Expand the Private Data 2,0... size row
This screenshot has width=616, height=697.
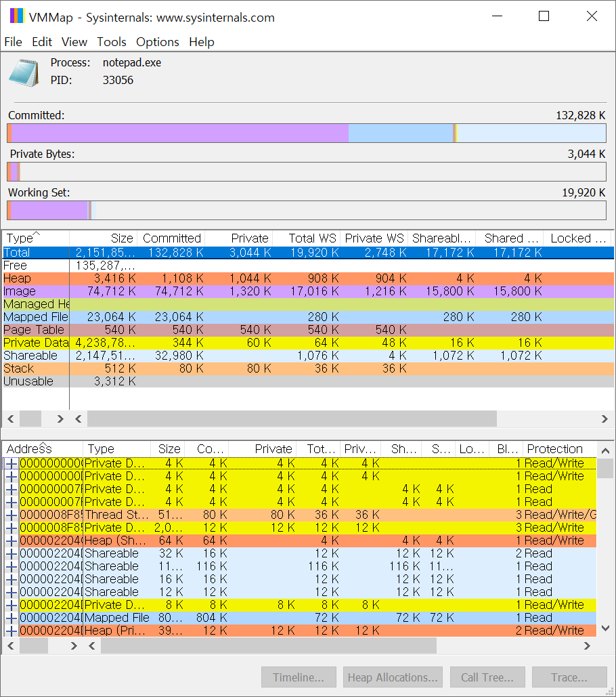tap(12, 528)
